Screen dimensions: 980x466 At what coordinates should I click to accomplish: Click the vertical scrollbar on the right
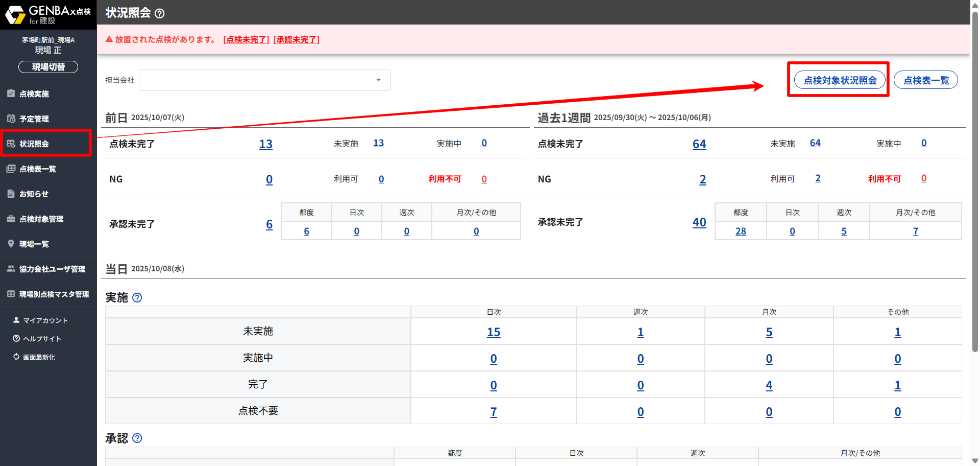975,179
